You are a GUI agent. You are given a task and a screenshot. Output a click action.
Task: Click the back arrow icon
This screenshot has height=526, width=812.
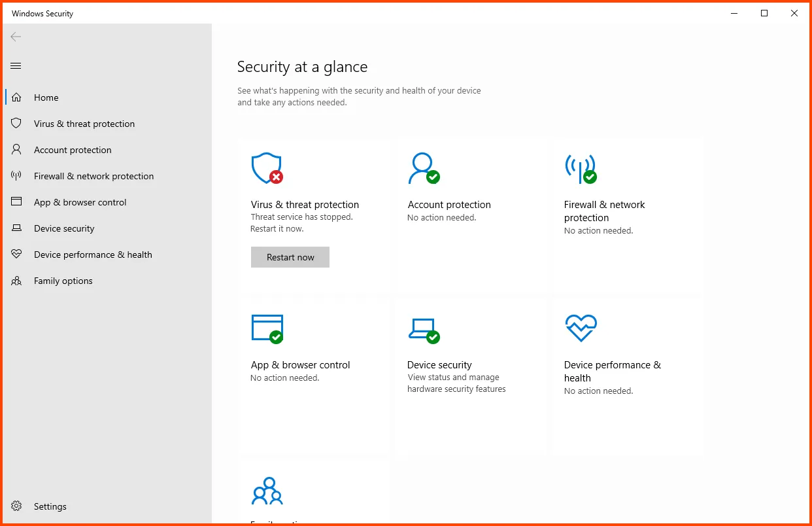point(16,37)
